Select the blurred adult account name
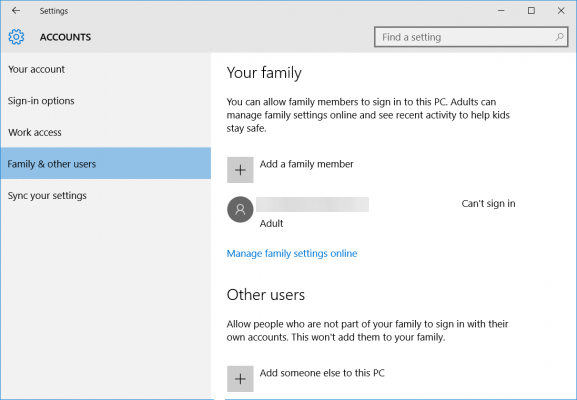Screen dimensions: 577x400 point(312,204)
